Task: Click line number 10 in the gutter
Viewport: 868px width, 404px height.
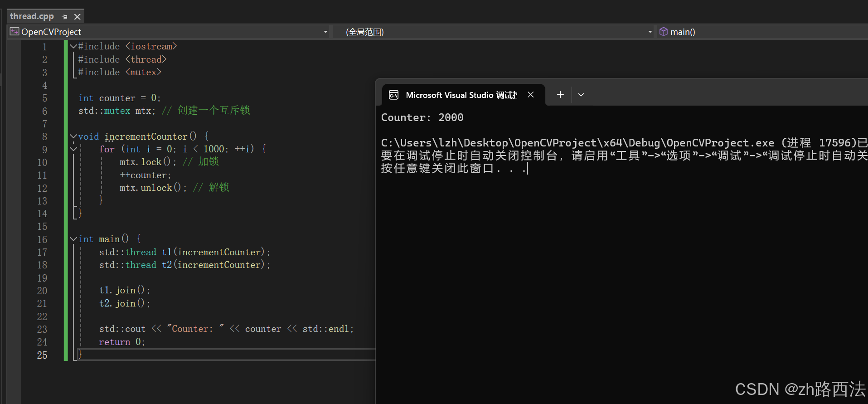Action: click(x=42, y=162)
